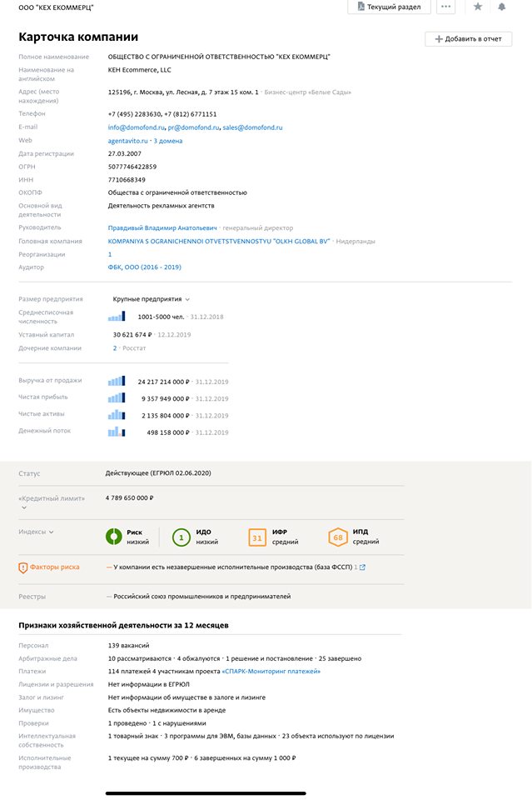Expand the Indices section chevron
Image resolution: width=532 pixels, height=800 pixels.
[51, 532]
